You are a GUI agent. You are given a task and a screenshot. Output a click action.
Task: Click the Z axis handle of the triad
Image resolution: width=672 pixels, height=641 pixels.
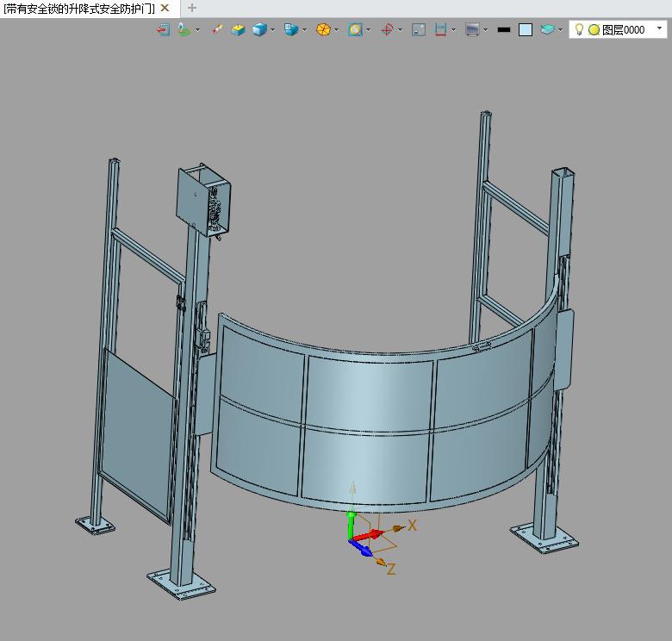tap(380, 562)
